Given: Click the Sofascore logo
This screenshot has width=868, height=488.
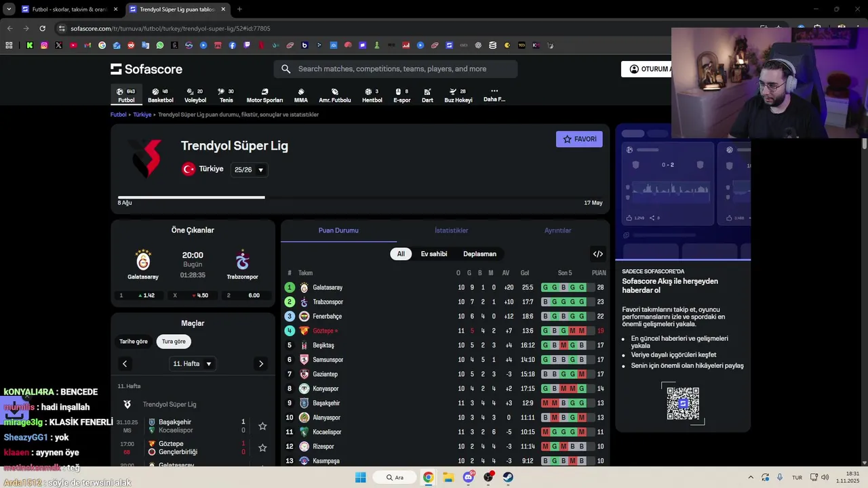Looking at the screenshot, I should coord(146,69).
